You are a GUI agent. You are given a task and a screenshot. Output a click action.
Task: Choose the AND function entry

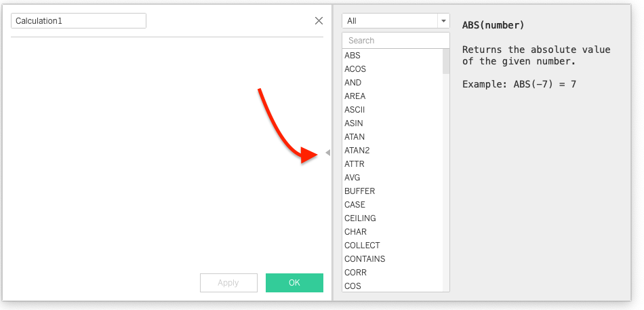[353, 83]
